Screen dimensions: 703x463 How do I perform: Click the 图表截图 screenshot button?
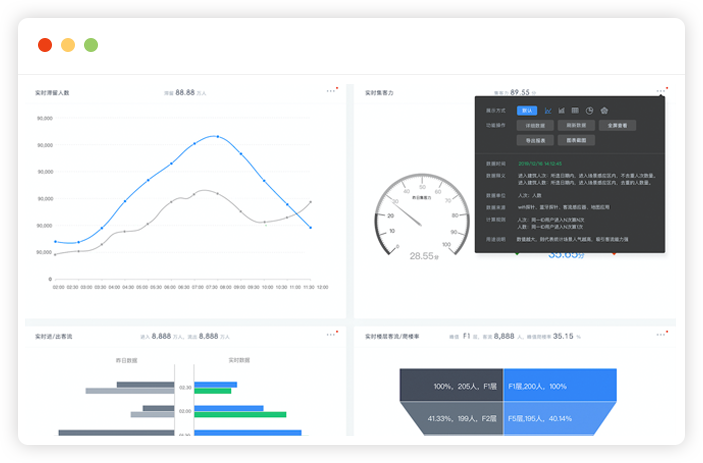click(574, 142)
